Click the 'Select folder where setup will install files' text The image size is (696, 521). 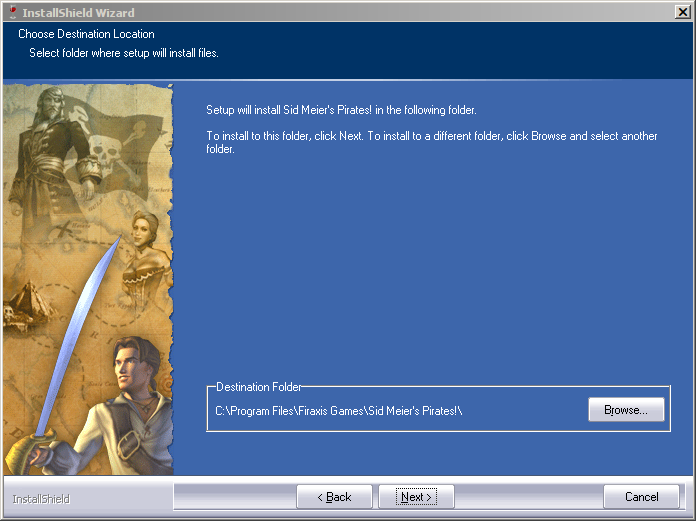(x=124, y=53)
